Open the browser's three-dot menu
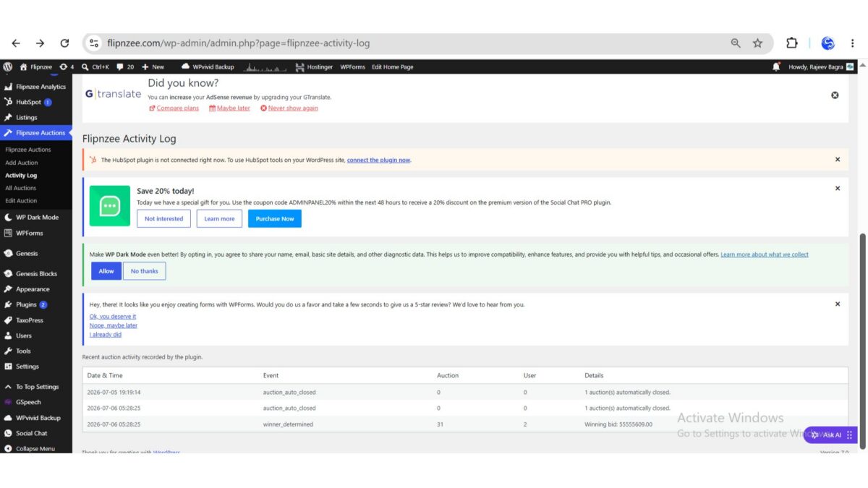Screen dimensions: 868x488 (x=854, y=43)
